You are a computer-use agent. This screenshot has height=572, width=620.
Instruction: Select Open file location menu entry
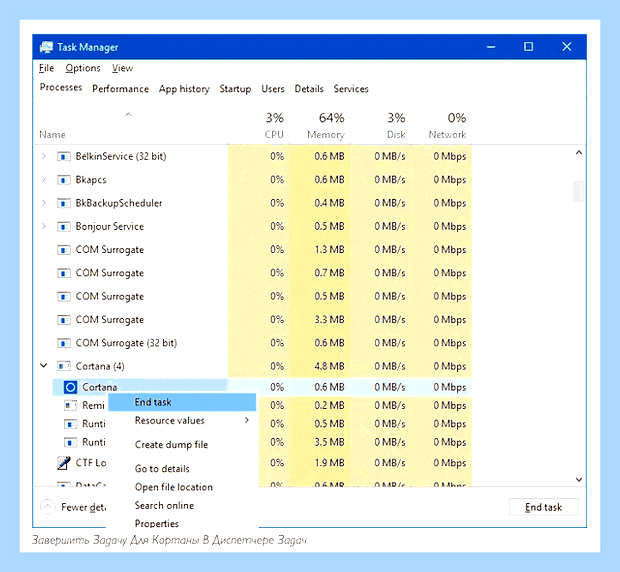tap(174, 487)
